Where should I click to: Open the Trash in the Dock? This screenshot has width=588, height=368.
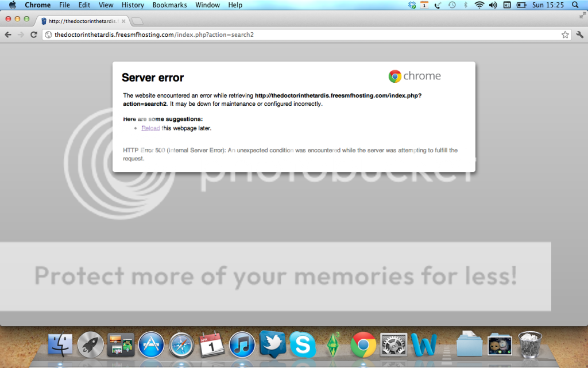click(x=529, y=345)
